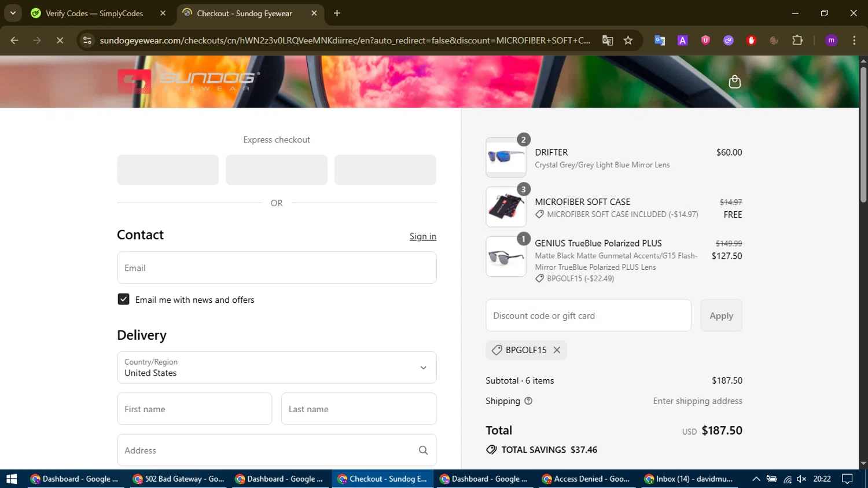Screen dimensions: 868x488
Task: Open the Inbox (14) taskbar window
Action: tap(690, 479)
